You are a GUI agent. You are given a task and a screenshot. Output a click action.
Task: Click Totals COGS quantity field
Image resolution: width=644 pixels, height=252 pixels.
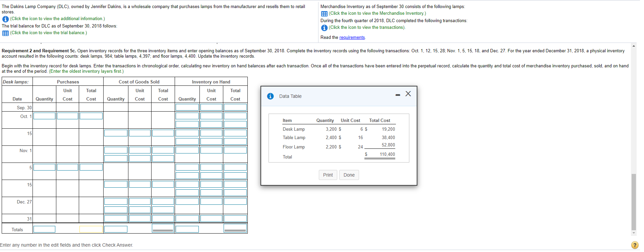[x=116, y=229]
